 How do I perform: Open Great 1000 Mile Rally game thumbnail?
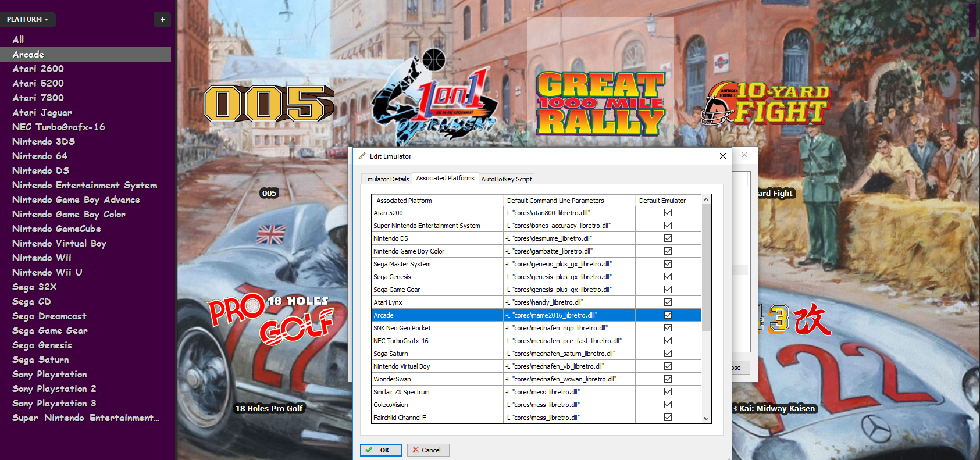pos(600,104)
